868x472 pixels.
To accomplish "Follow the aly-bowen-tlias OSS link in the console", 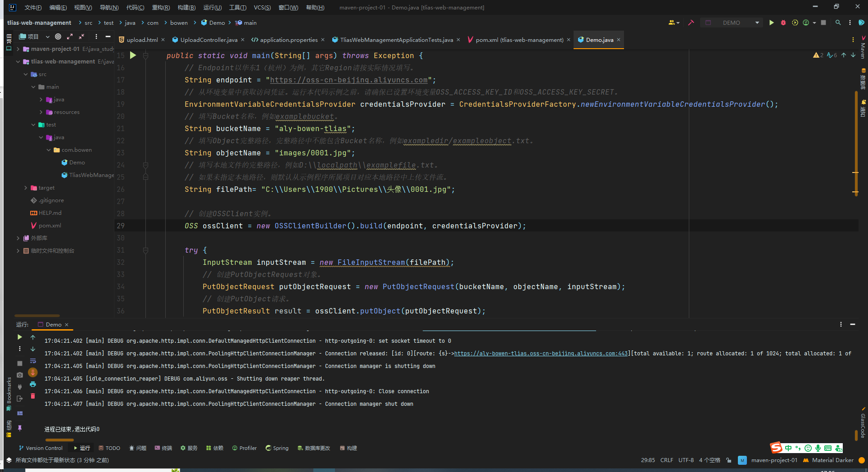I will pyautogui.click(x=541, y=354).
